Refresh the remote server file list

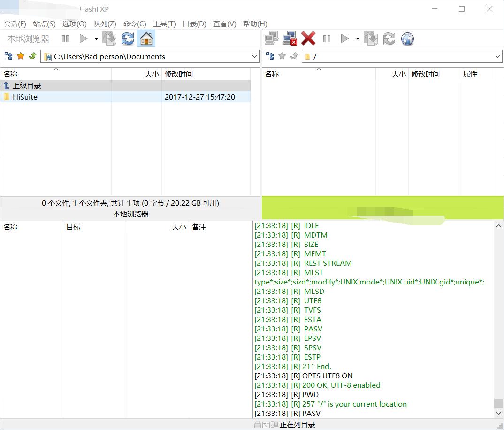(389, 39)
